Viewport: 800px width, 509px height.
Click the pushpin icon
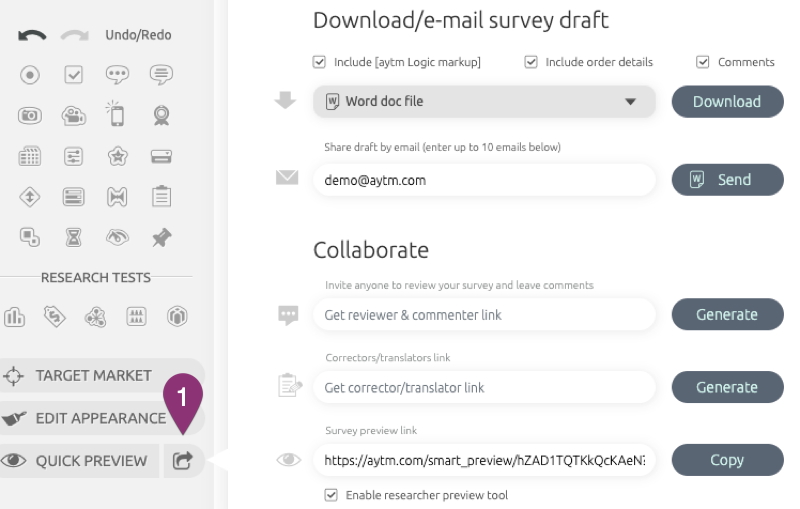tap(161, 238)
